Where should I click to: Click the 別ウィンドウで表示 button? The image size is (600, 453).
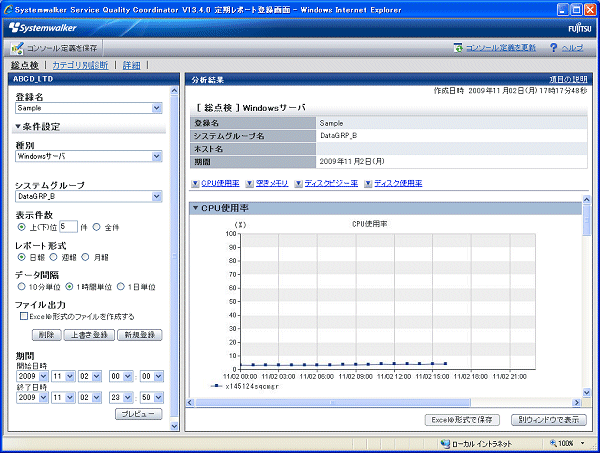click(549, 420)
